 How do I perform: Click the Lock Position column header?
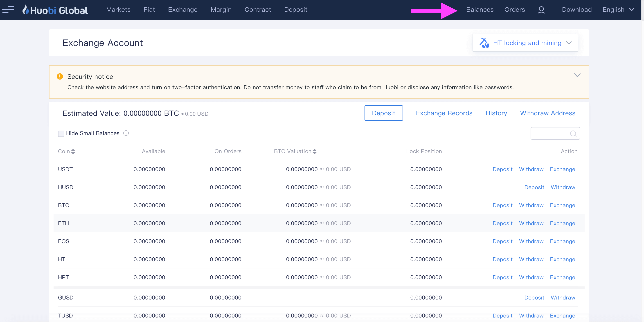[424, 151]
